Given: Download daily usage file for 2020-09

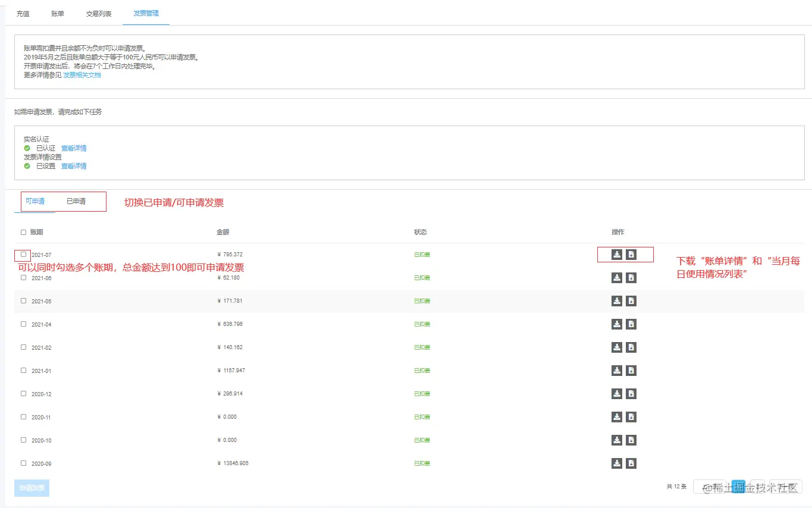Looking at the screenshot, I should 631,463.
